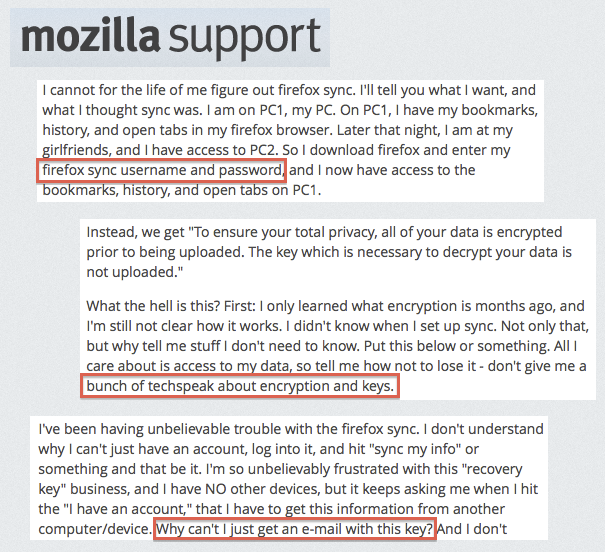Click the first quote beginning "I cannot for the life"
This screenshot has width=605, height=552.
[290, 140]
